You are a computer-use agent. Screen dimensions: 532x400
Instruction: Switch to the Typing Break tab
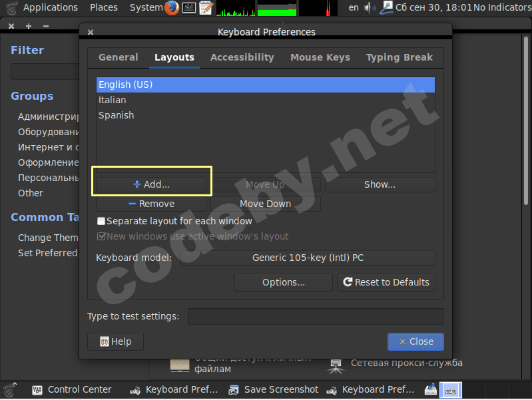click(399, 57)
